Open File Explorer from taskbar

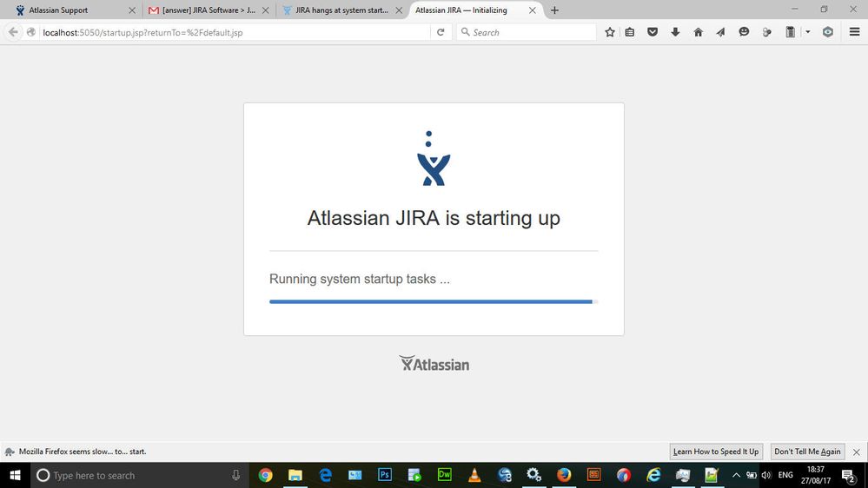coord(295,475)
